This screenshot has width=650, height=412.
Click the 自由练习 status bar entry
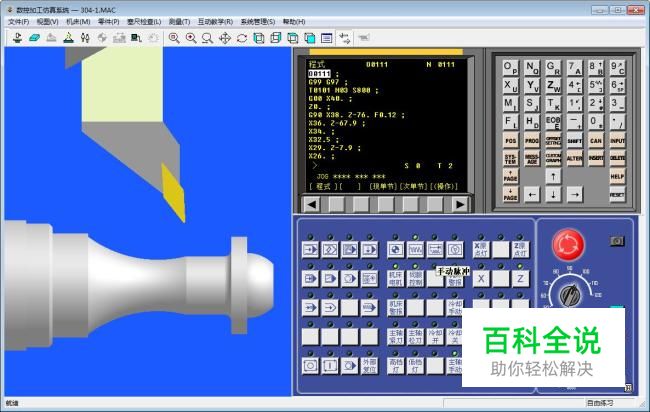599,403
